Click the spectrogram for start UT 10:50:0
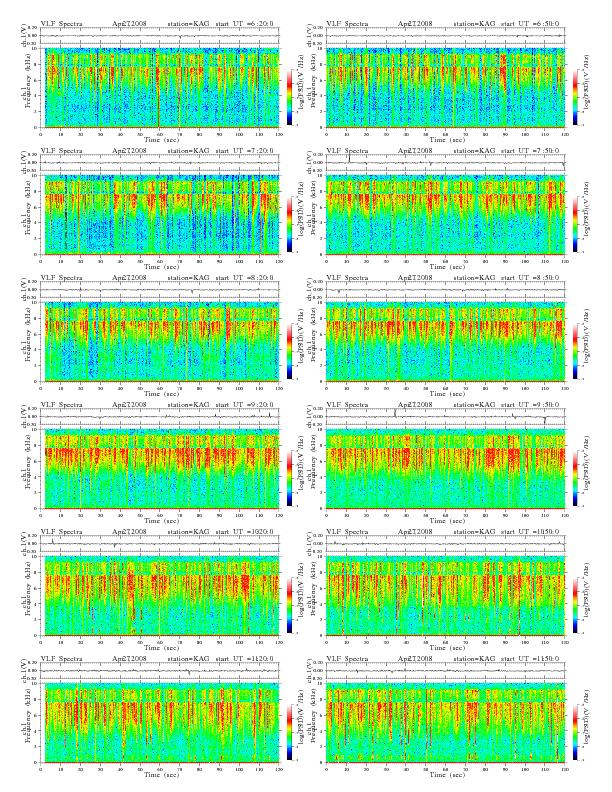The width and height of the screenshot is (612, 792). (445, 596)
